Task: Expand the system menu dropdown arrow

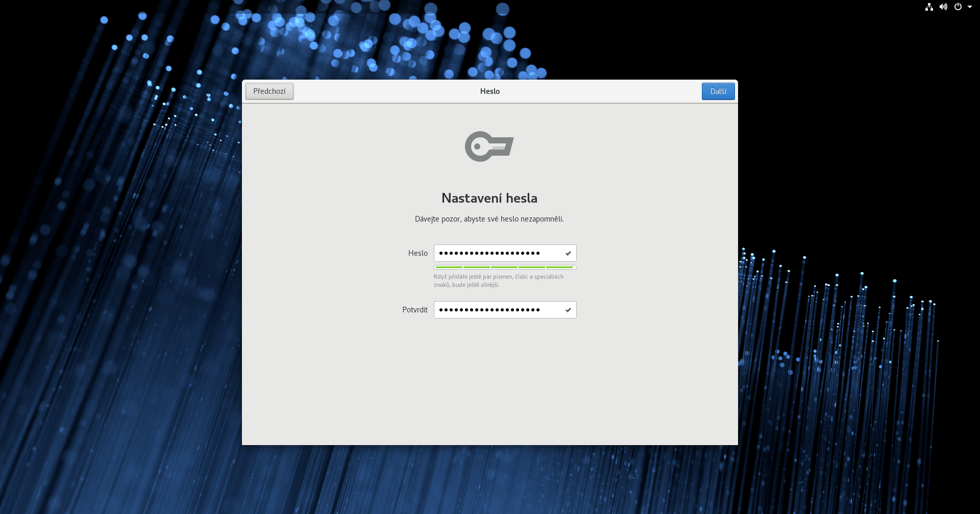Action: pos(970,7)
